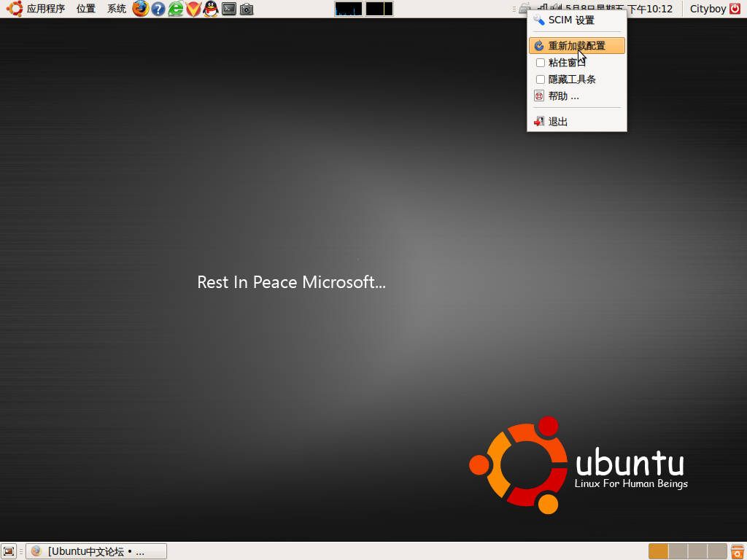Select 重新加载配置 in the SCIM menu

point(577,46)
